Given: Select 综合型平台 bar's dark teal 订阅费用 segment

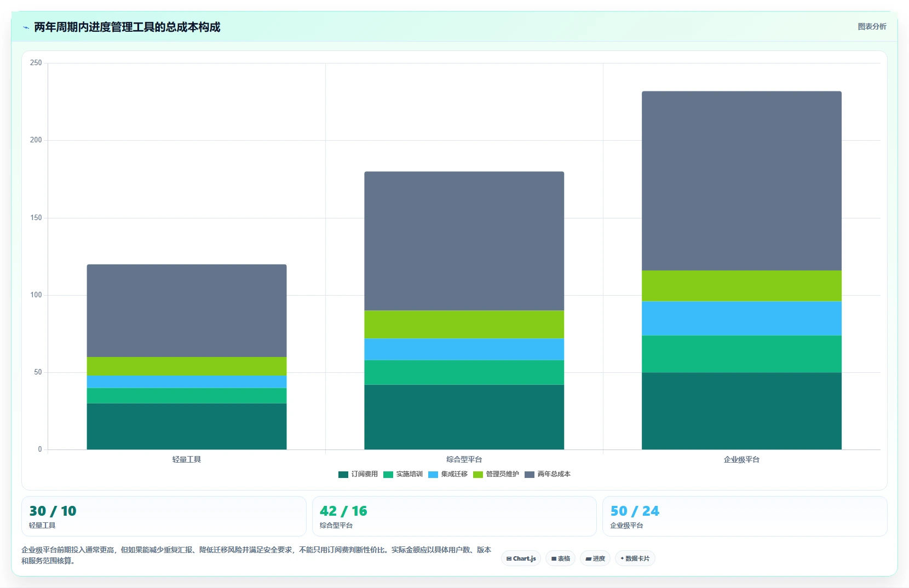Looking at the screenshot, I should (464, 417).
